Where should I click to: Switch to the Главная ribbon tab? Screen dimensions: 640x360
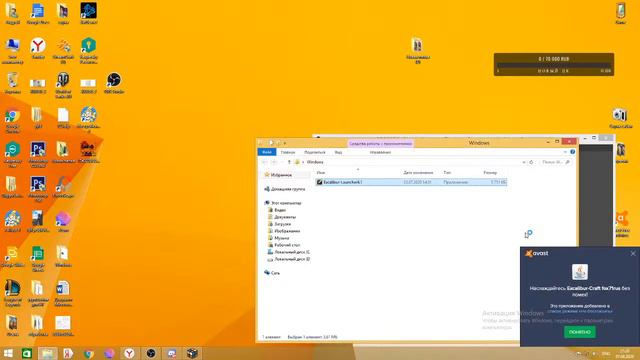[x=288, y=152]
